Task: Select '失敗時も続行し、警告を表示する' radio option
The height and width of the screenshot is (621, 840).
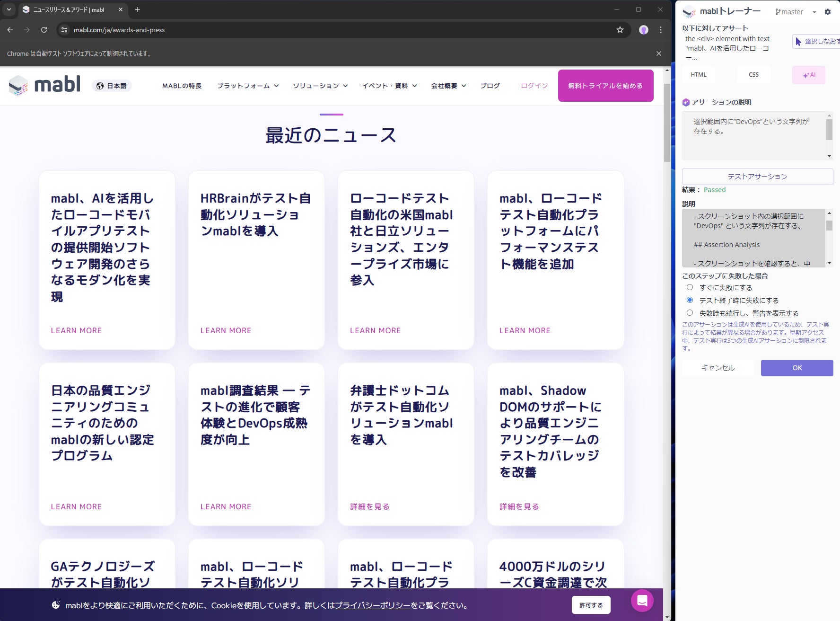Action: (x=690, y=313)
